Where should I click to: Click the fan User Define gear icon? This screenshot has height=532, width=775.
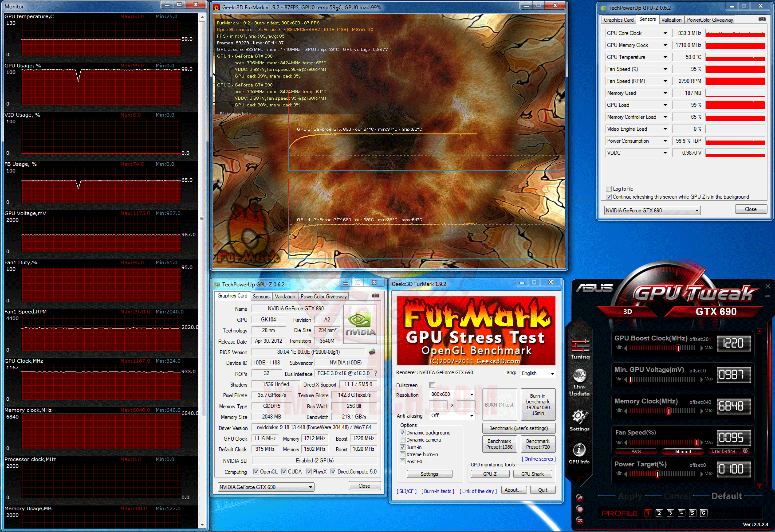click(746, 451)
